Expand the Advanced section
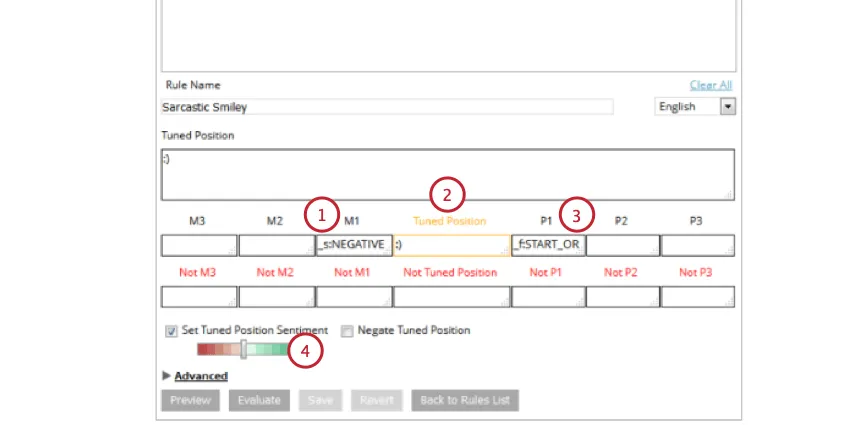This screenshot has height=425, width=850. pos(201,376)
